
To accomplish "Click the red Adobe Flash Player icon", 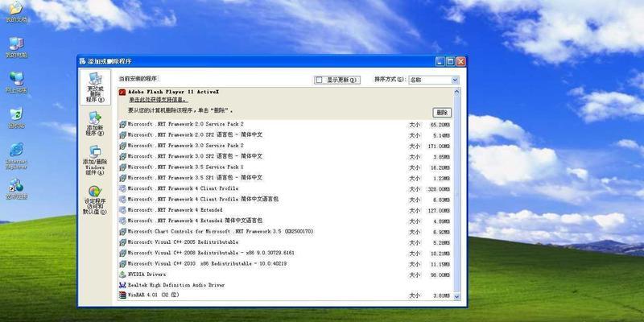I will click(x=122, y=92).
